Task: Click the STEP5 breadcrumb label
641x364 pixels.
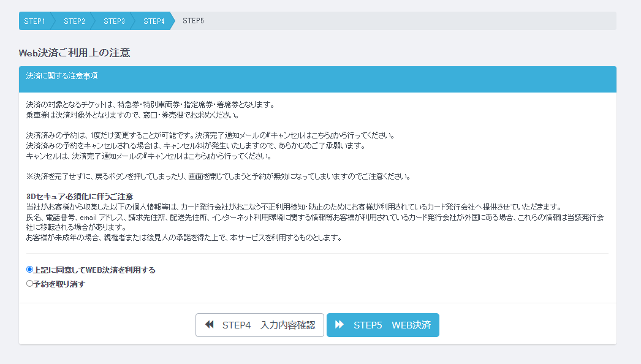Action: pos(193,21)
